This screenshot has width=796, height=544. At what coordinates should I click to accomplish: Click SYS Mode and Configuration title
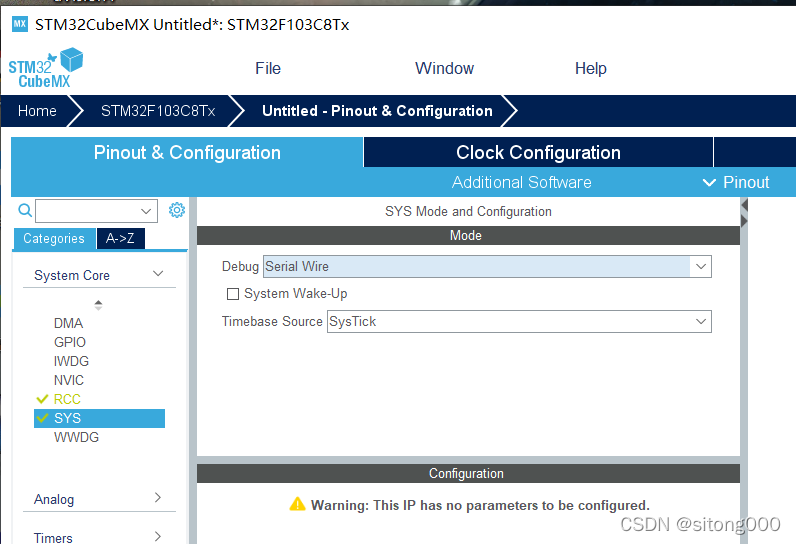click(468, 211)
